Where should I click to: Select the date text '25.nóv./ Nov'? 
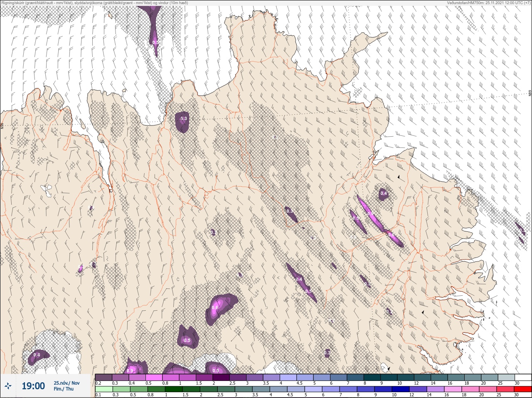coord(66,383)
